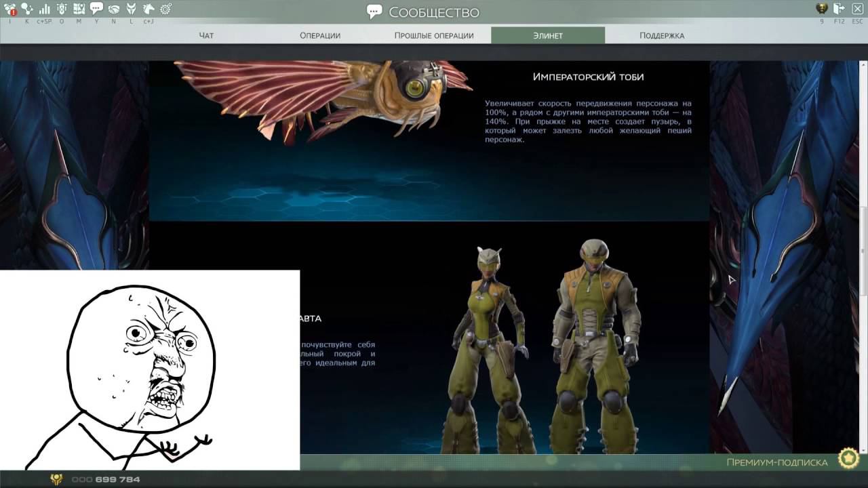
Task: Click the female character in green costume
Action: click(x=490, y=349)
